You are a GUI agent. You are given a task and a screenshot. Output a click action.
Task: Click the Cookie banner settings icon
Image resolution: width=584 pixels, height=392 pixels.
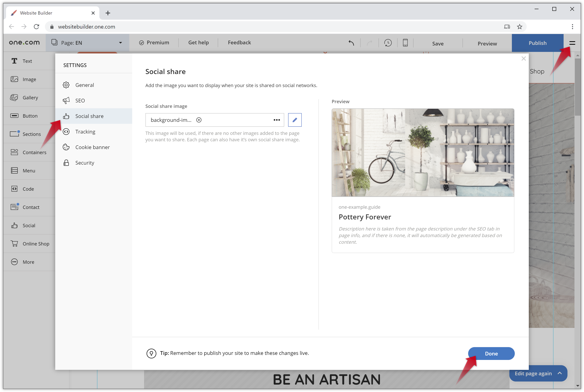pyautogui.click(x=66, y=147)
